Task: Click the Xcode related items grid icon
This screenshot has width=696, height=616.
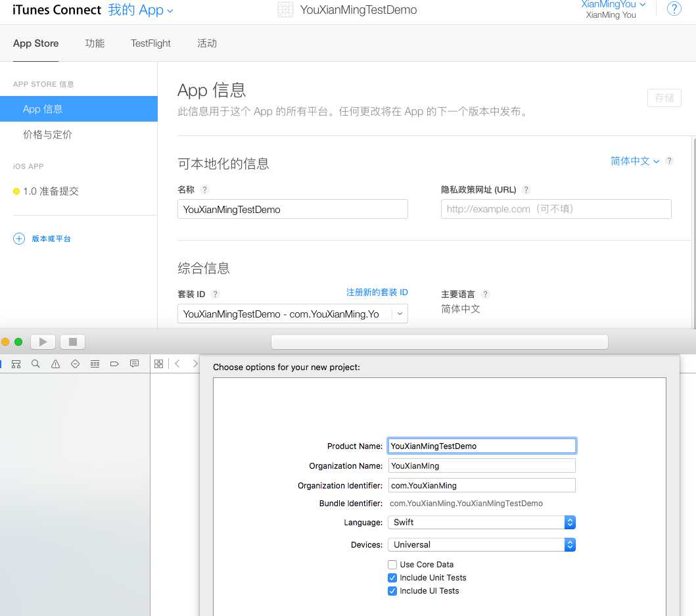Action: click(x=158, y=364)
